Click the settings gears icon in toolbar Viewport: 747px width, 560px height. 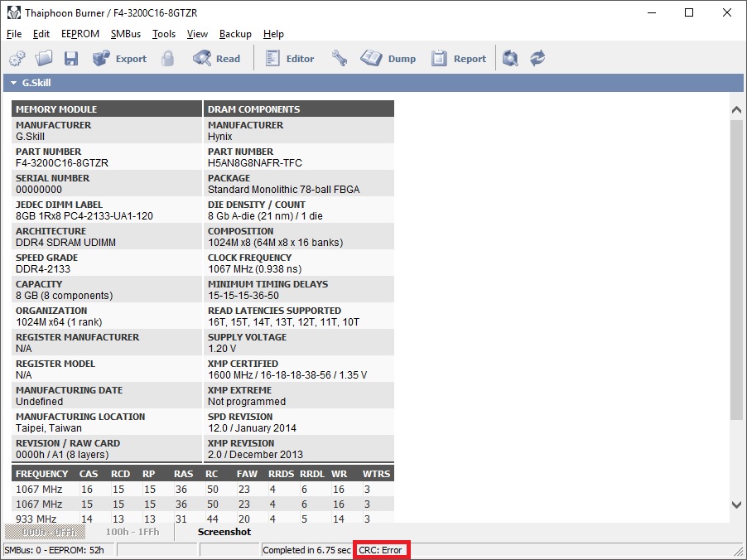pyautogui.click(x=17, y=59)
